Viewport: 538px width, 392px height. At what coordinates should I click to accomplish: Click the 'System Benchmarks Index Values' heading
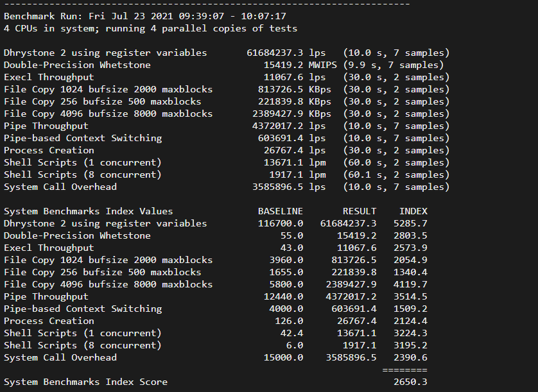pos(88,211)
